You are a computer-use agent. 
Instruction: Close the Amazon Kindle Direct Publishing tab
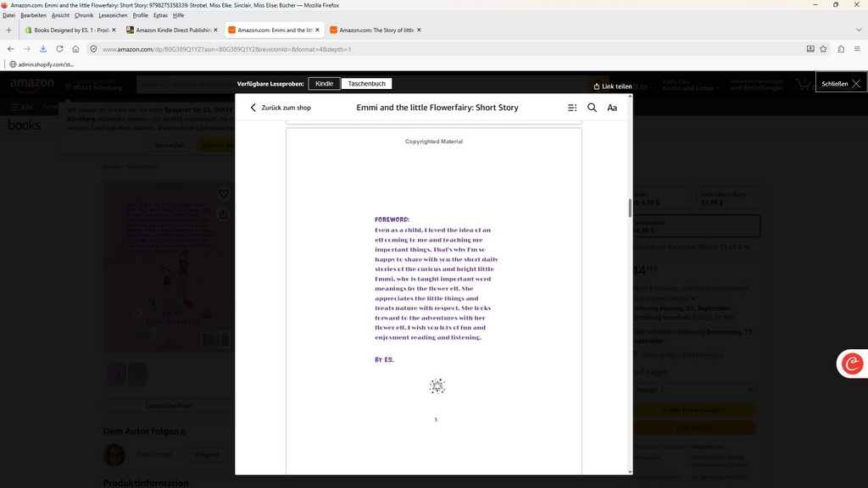click(215, 30)
